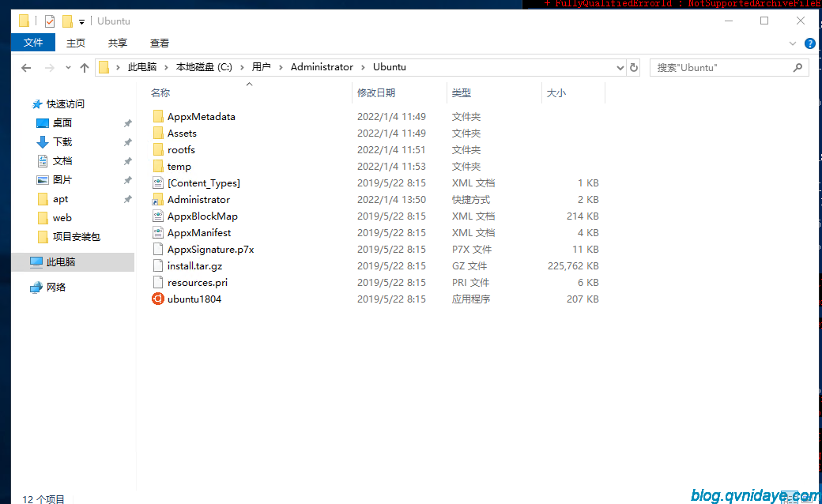Select the Administrator shortcut icon
822x504 pixels.
(158, 200)
